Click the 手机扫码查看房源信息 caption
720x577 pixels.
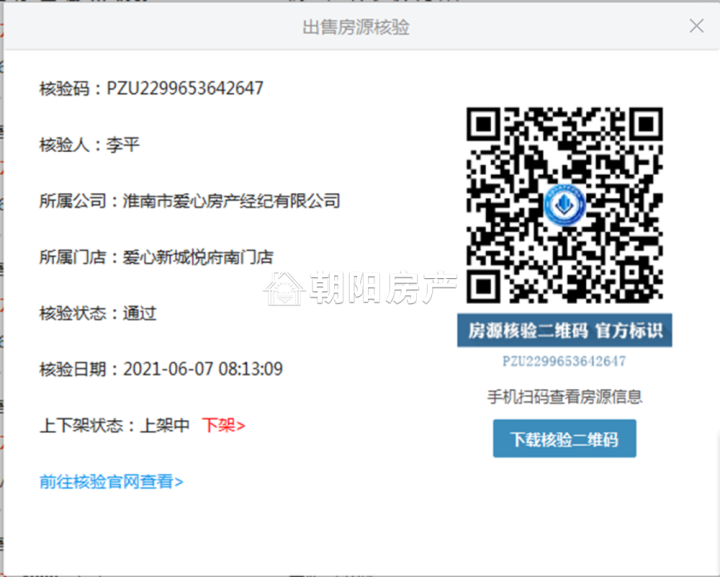(564, 397)
